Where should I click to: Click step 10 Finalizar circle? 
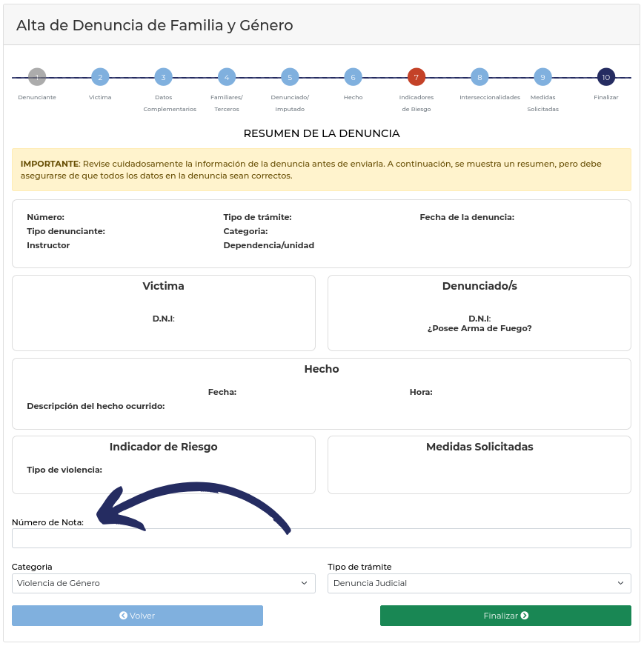(x=606, y=77)
